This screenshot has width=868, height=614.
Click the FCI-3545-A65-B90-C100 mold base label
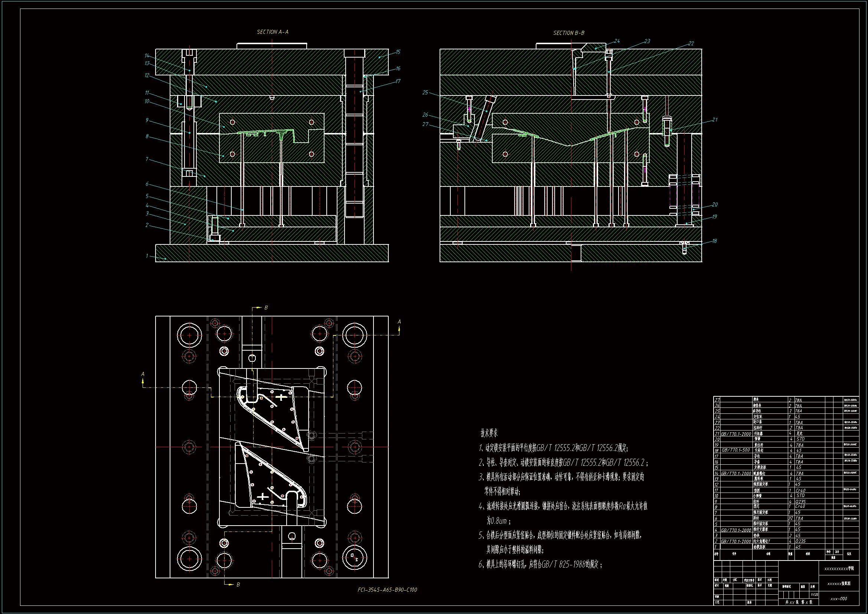[387, 590]
